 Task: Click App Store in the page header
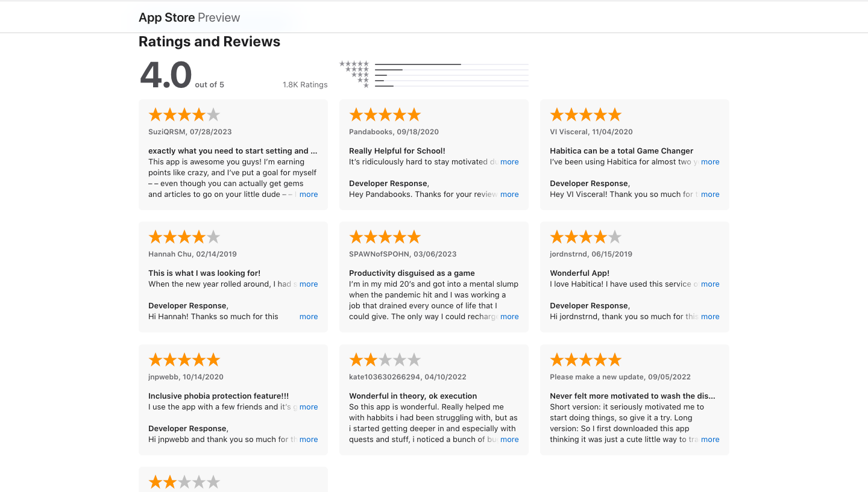click(x=166, y=17)
